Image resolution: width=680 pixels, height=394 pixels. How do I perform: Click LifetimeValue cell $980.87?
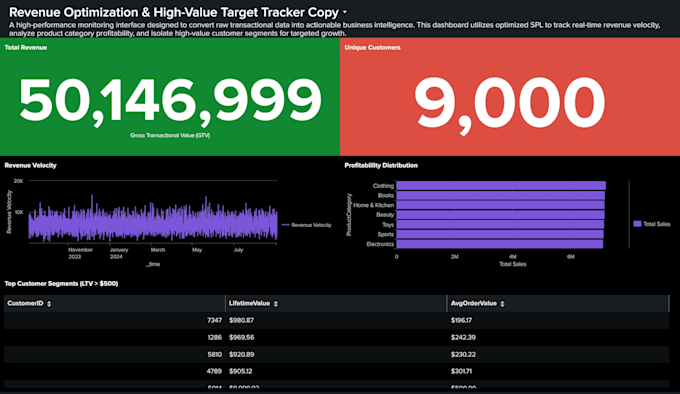(241, 320)
